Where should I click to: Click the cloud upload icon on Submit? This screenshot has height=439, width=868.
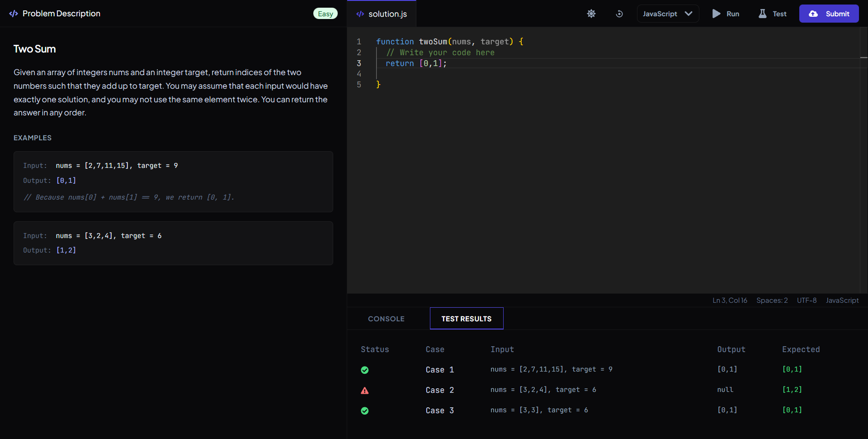(813, 14)
